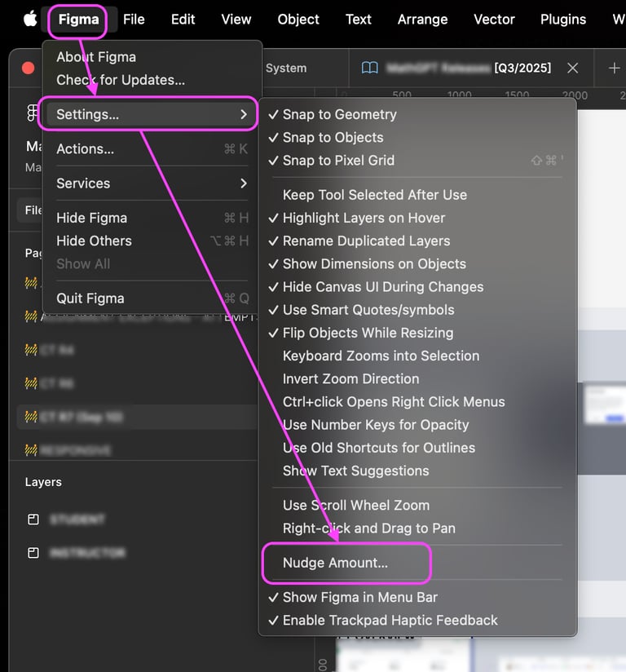Enable Right-click and Drag to Pan

(417, 528)
